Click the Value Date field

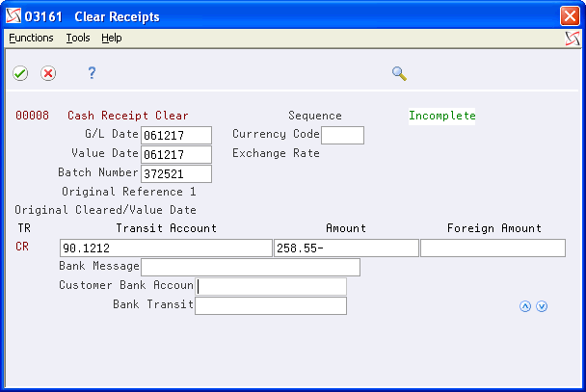176,154
